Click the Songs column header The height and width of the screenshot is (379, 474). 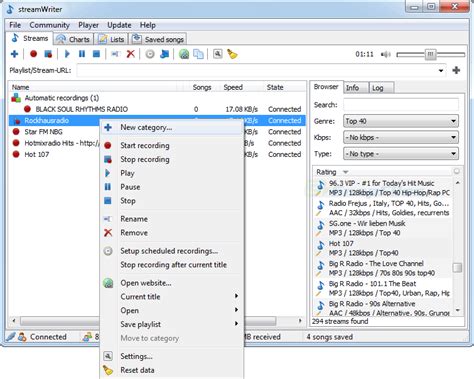point(202,87)
